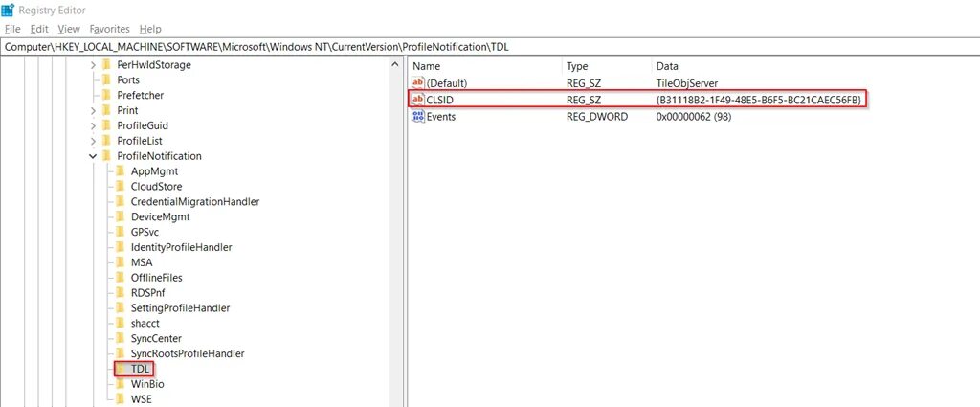This screenshot has width=980, height=407.
Task: Click the Prefetcher folder icon
Action: (106, 95)
